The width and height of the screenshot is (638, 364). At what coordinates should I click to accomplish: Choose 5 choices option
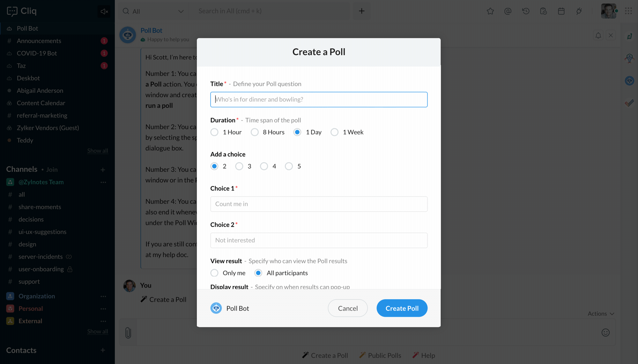289,166
